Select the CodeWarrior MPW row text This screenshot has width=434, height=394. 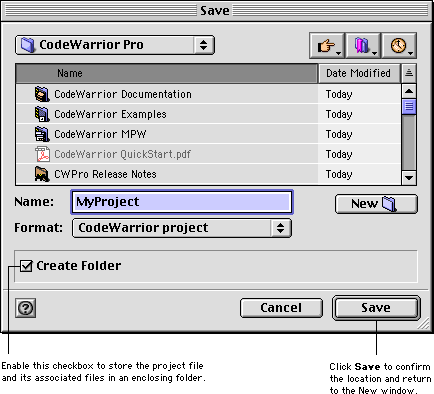point(100,134)
